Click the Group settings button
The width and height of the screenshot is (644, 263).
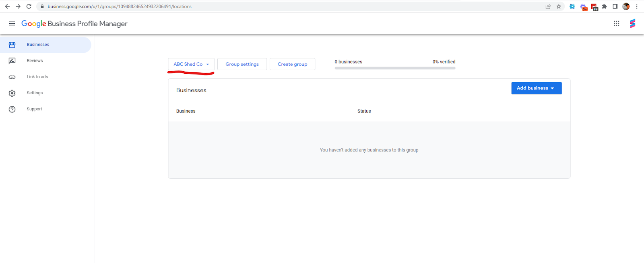[242, 64]
